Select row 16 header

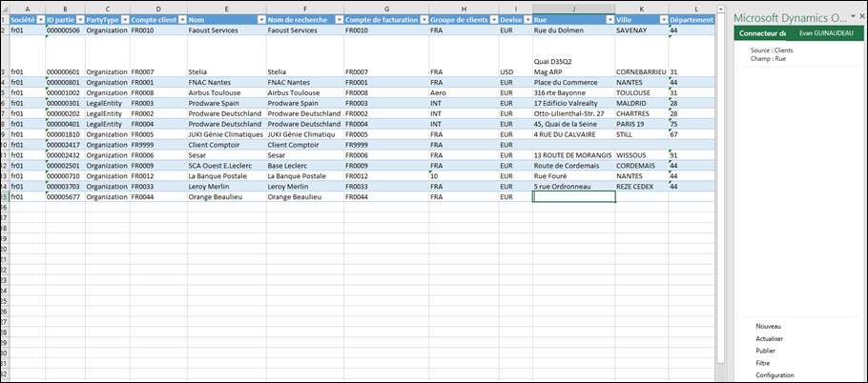tap(5, 208)
